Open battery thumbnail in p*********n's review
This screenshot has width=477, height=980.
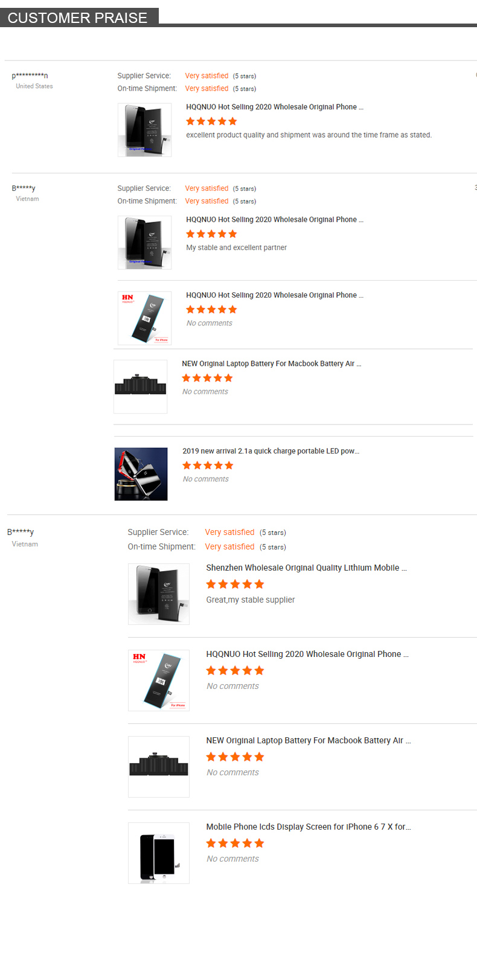[x=144, y=130]
